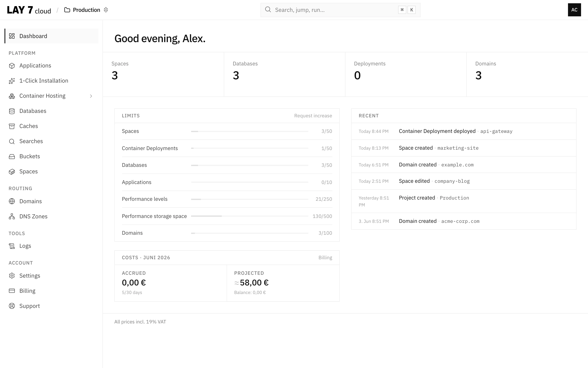Click the 3/100 Domains limit value
The height and width of the screenshot is (368, 588).
(x=325, y=233)
